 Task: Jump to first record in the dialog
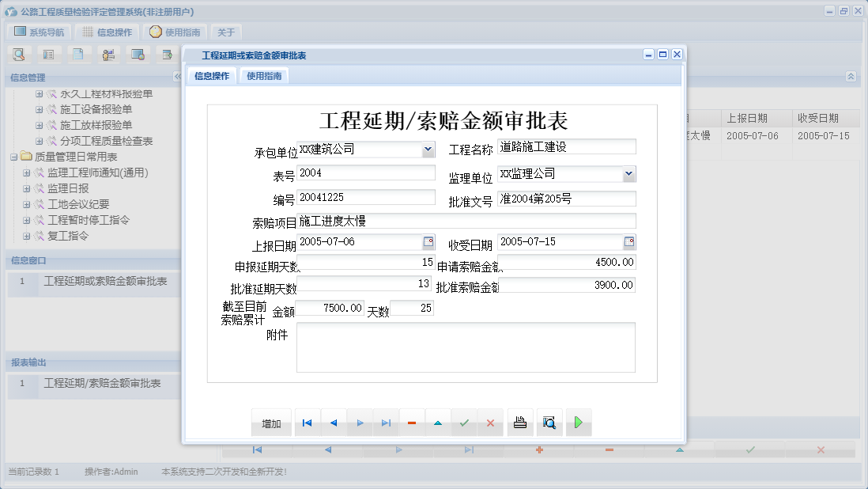307,422
